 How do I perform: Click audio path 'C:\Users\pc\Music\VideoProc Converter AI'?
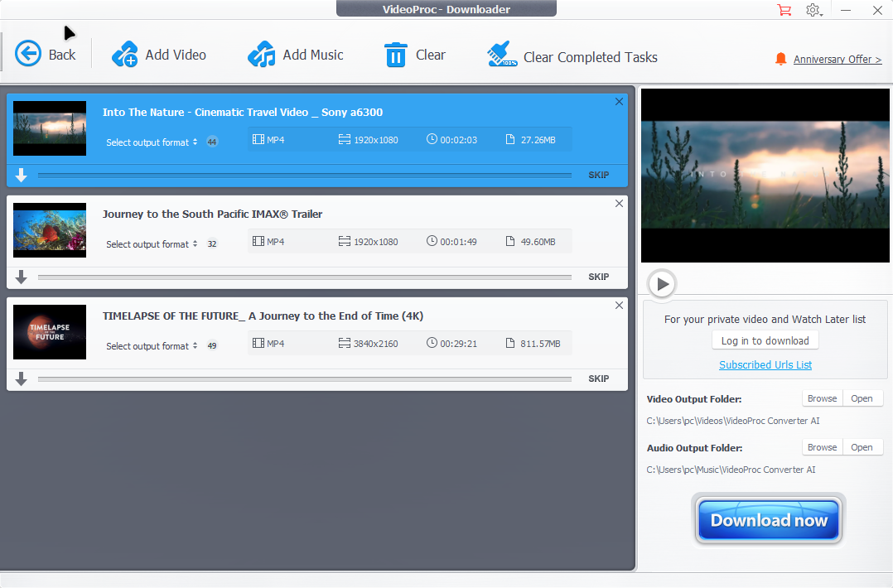[x=731, y=470]
